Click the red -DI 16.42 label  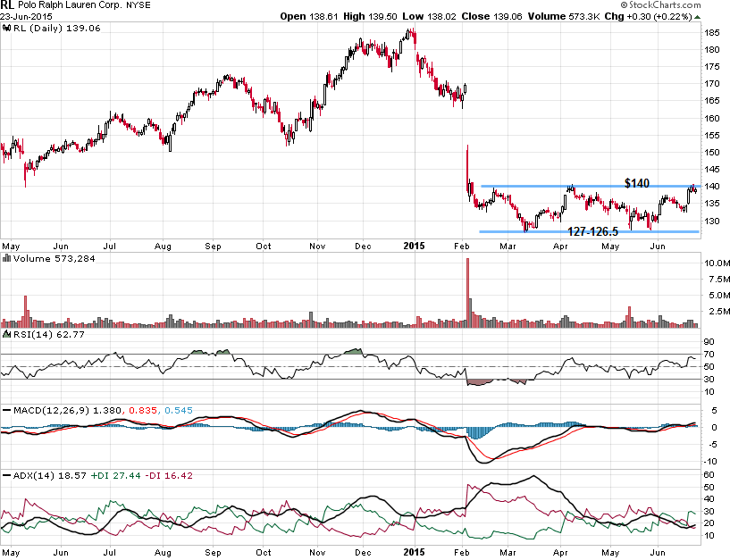tap(169, 476)
